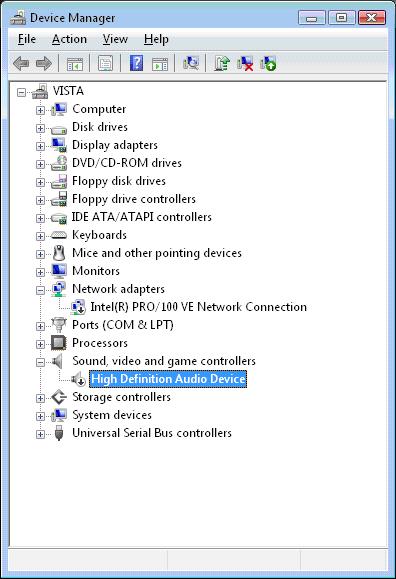
Task: Collapse the VISTA root node
Action: 21,92
